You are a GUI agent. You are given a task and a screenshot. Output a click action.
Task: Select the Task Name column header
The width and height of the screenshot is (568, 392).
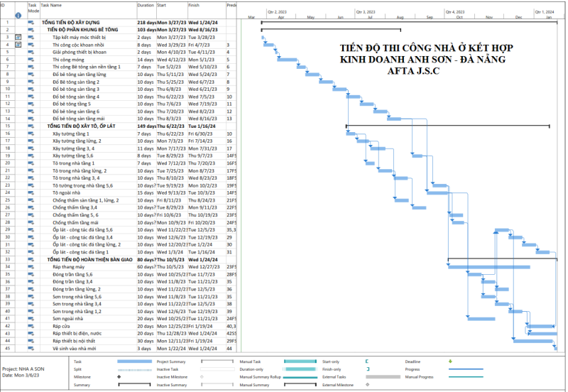click(x=87, y=5)
